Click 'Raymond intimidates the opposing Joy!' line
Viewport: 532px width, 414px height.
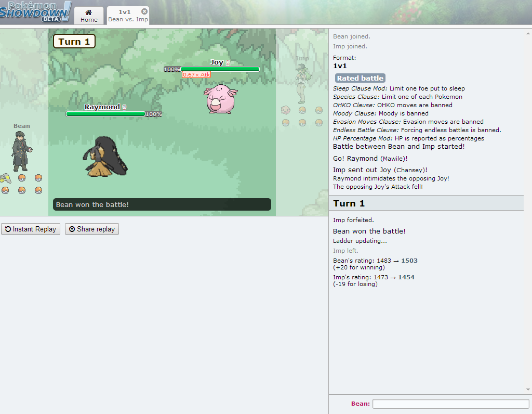391,178
